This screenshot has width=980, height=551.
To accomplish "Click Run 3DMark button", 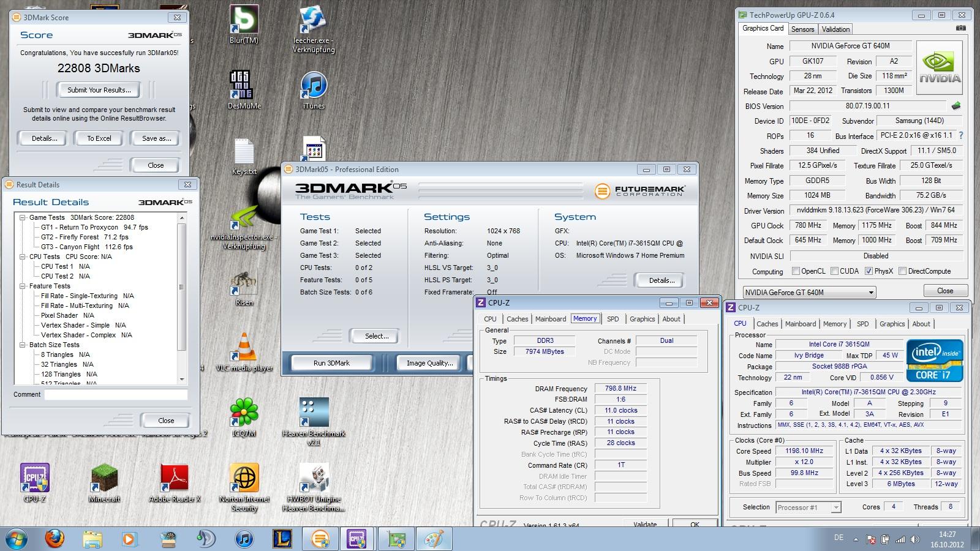I will tap(331, 363).
